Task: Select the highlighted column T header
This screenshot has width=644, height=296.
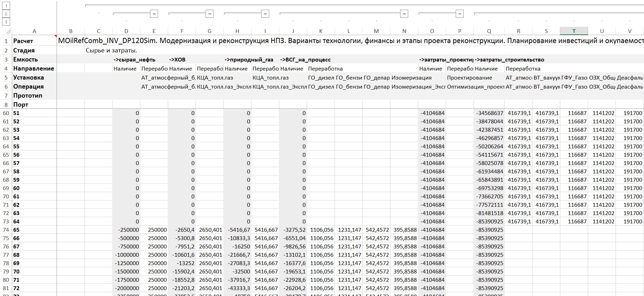Action: coord(574,31)
